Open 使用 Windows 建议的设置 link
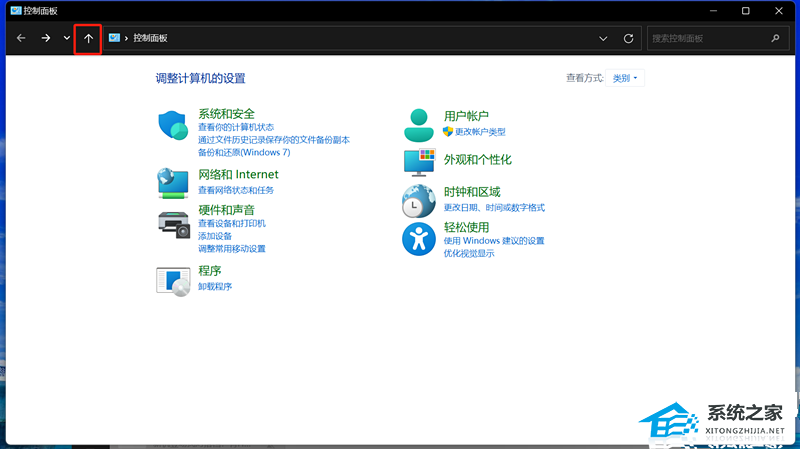This screenshot has width=800, height=449. [x=494, y=241]
